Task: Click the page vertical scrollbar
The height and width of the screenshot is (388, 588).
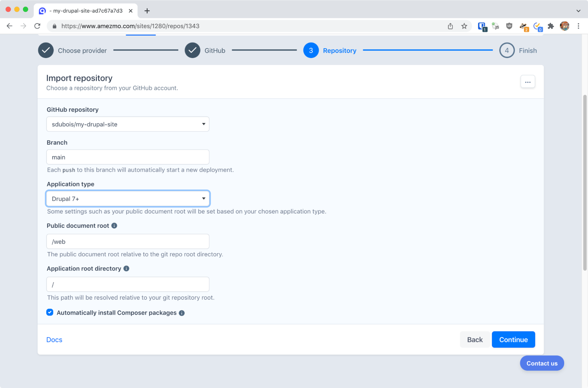Action: pos(585,183)
